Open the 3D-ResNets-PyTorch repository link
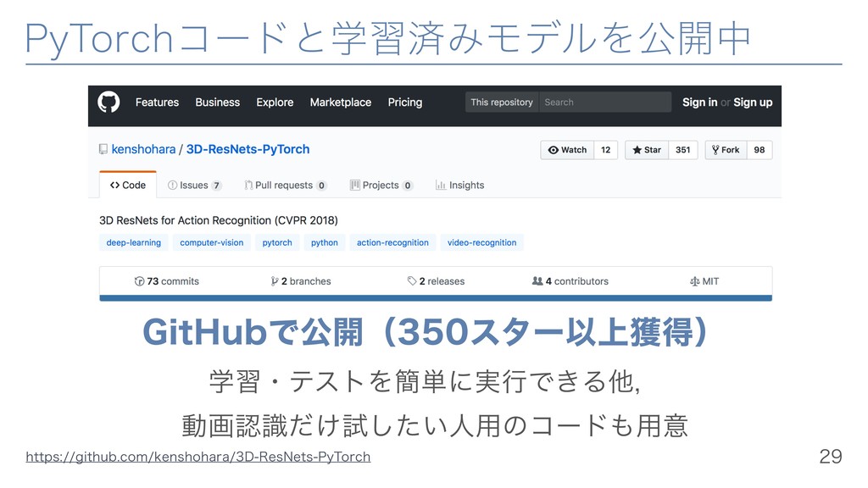Screen dimensions: 868x488 (x=248, y=149)
